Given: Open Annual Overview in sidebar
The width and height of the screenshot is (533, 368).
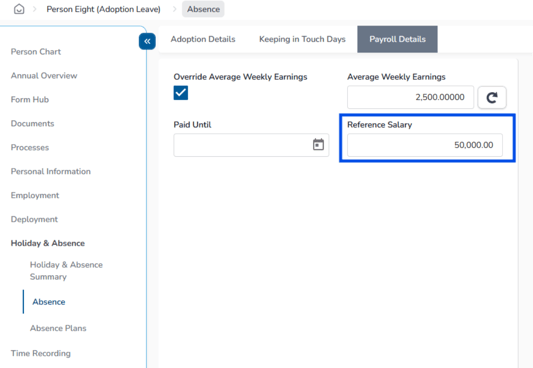Looking at the screenshot, I should click(x=44, y=75).
